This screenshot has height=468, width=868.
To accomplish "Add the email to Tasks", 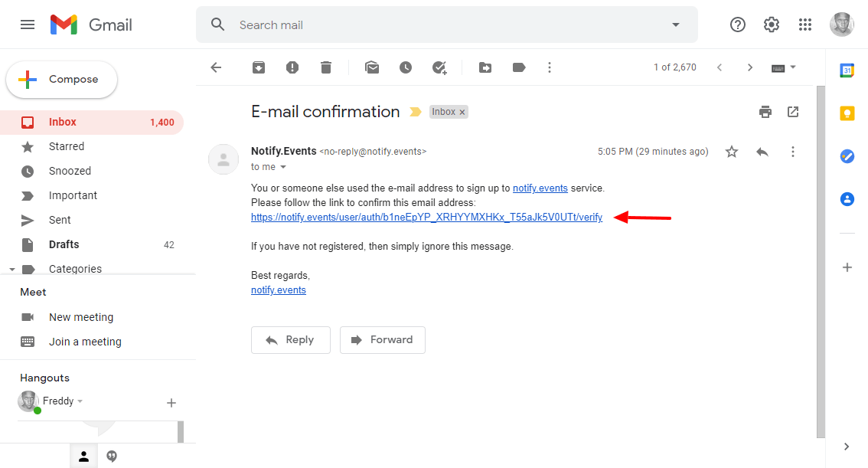I will click(x=439, y=67).
